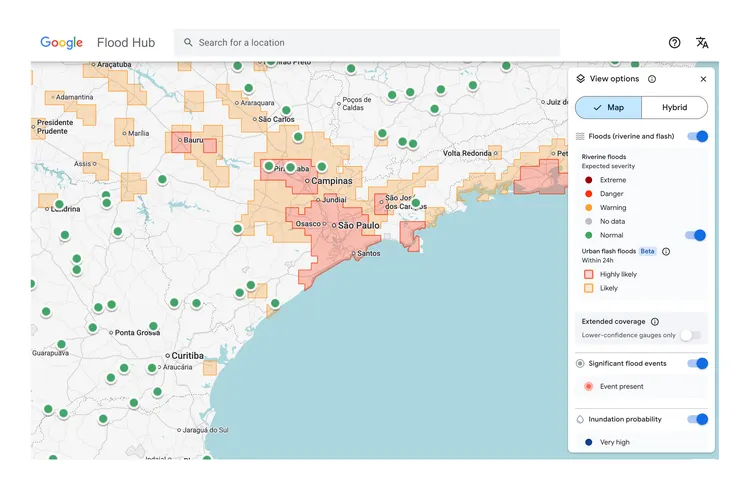Enable Lower-confidence gauges only switch
Viewport: 750px width, 500px height.
coord(691,336)
